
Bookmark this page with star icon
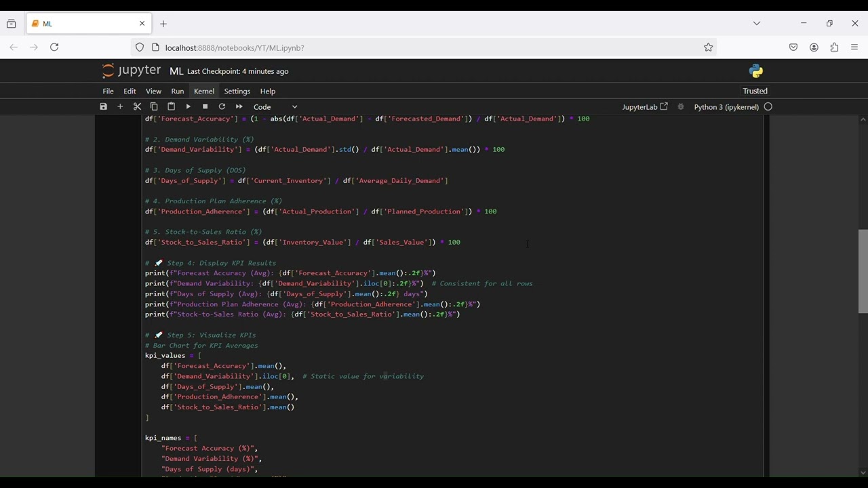coord(709,47)
